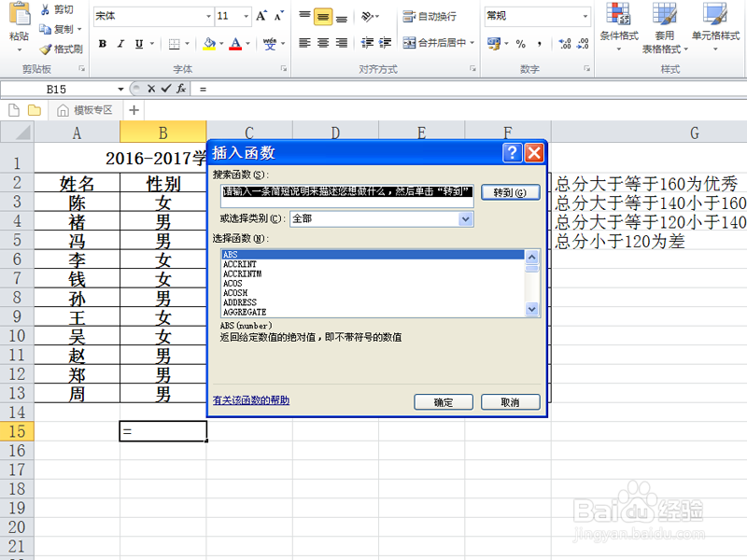Click the new sheet plus tab

pos(133,109)
